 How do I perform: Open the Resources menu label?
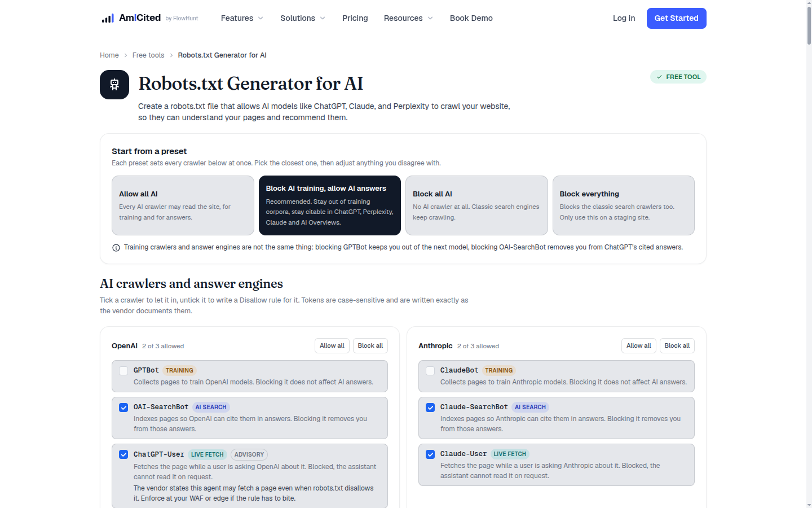pyautogui.click(x=403, y=18)
